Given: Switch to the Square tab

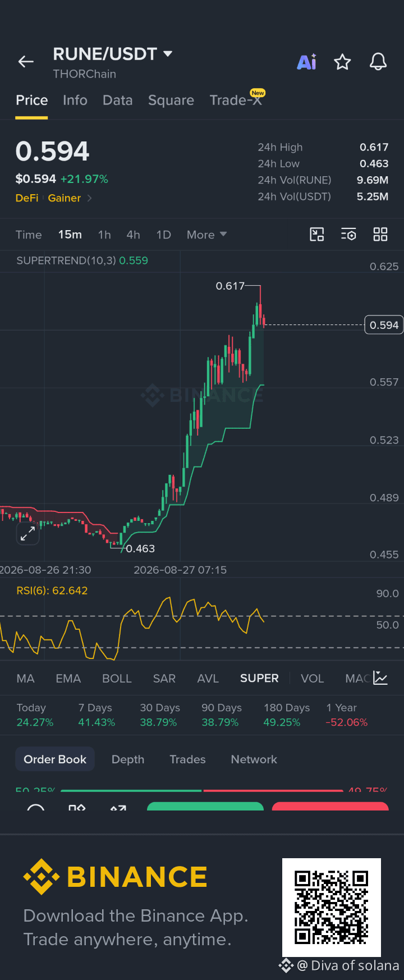Looking at the screenshot, I should pyautogui.click(x=171, y=100).
